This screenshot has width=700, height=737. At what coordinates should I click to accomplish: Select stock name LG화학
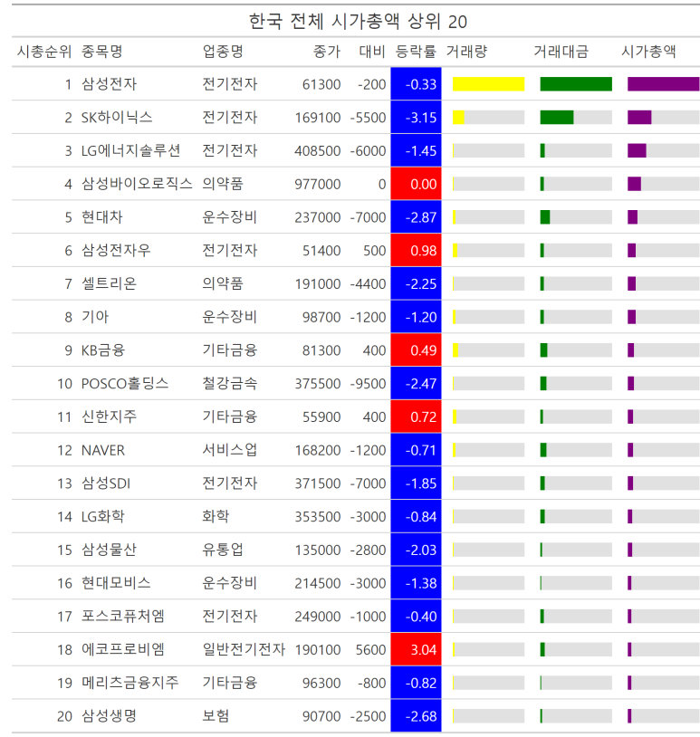(x=103, y=517)
